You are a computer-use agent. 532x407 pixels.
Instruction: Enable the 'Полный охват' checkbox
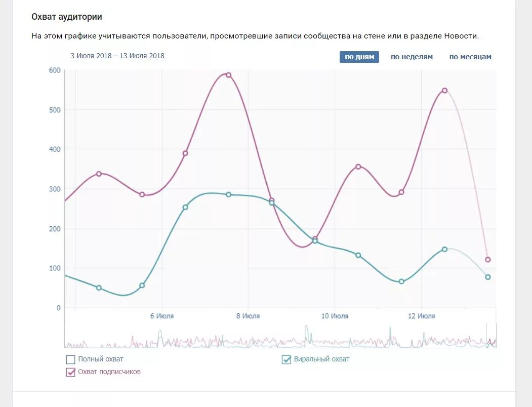(71, 359)
